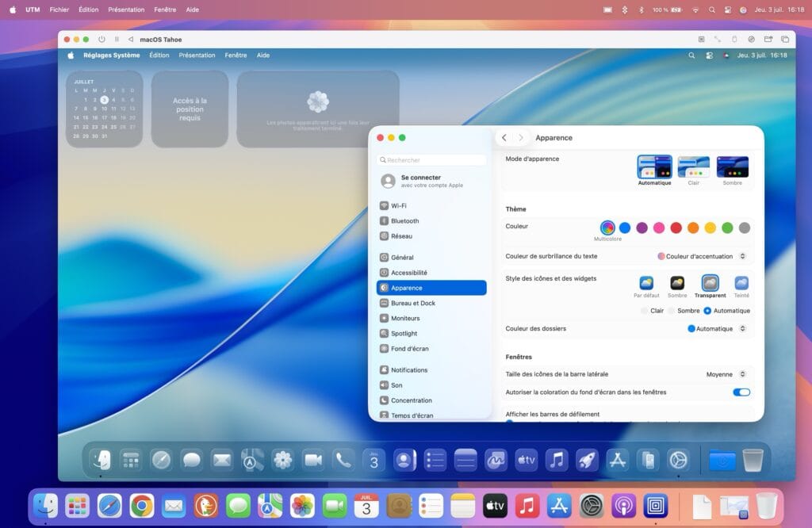Select Par défaut icon style
This screenshot has height=528, width=812.
pyautogui.click(x=646, y=283)
